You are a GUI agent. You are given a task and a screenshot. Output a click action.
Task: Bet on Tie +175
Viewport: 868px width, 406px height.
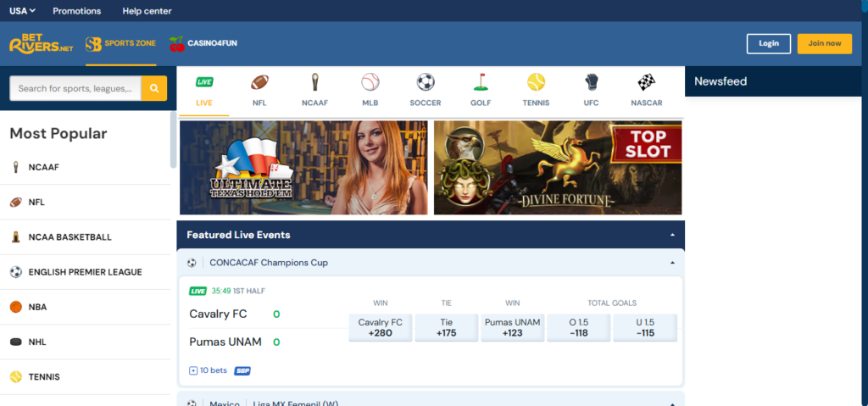(446, 328)
